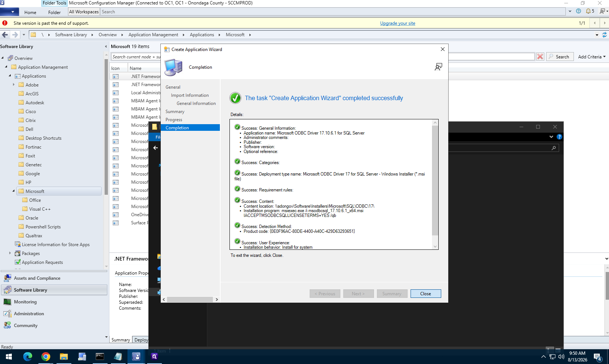Open Application Requests node
609x364 pixels.
pyautogui.click(x=42, y=262)
